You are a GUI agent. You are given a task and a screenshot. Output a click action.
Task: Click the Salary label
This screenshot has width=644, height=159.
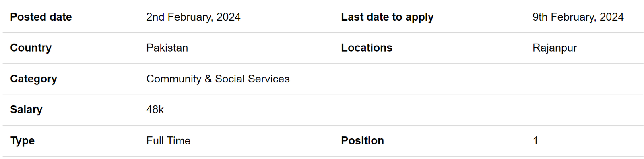(26, 110)
